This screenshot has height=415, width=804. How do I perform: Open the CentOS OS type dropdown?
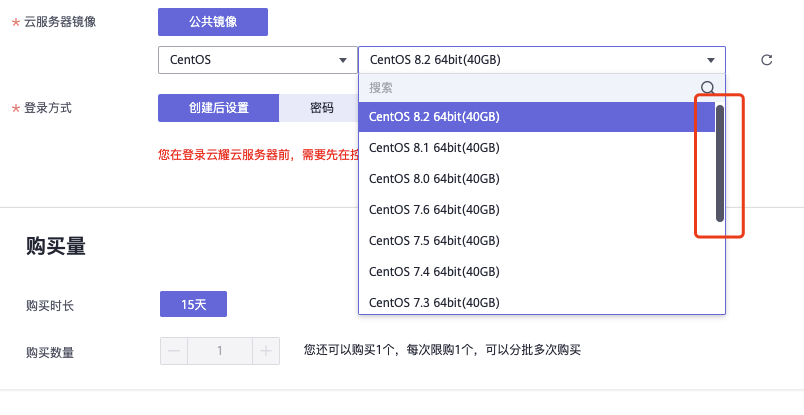[257, 59]
